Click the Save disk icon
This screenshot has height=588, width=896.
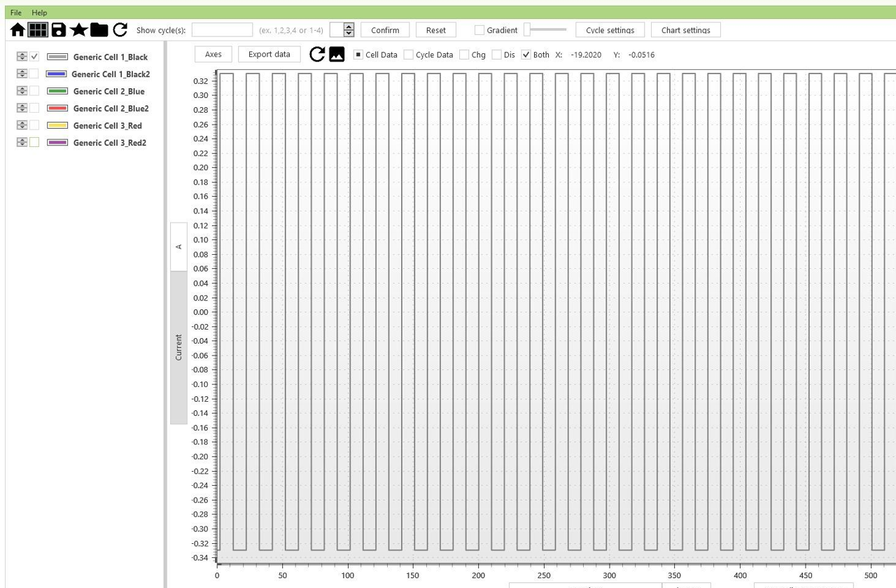pos(59,29)
